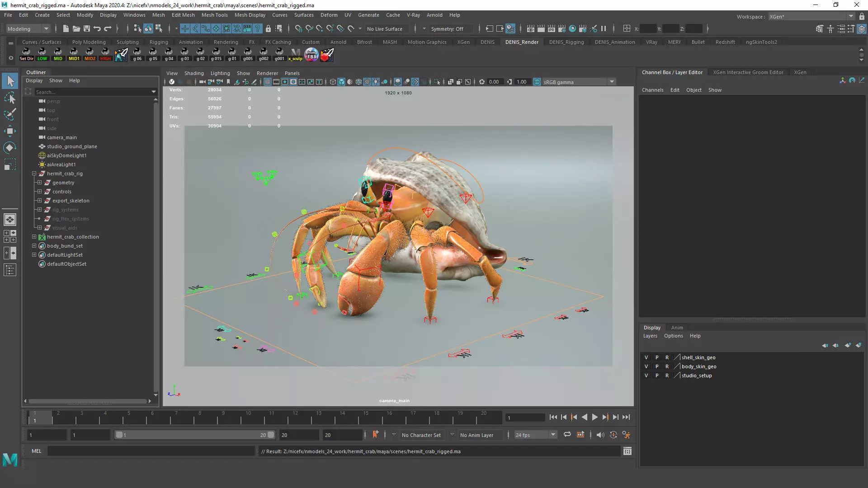Expand the hermit_crab_collection node

(x=34, y=237)
